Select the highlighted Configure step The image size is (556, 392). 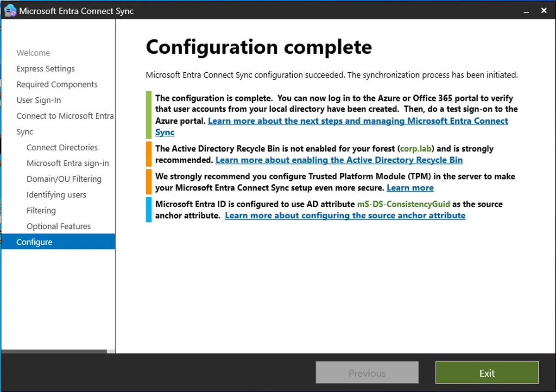pos(58,242)
